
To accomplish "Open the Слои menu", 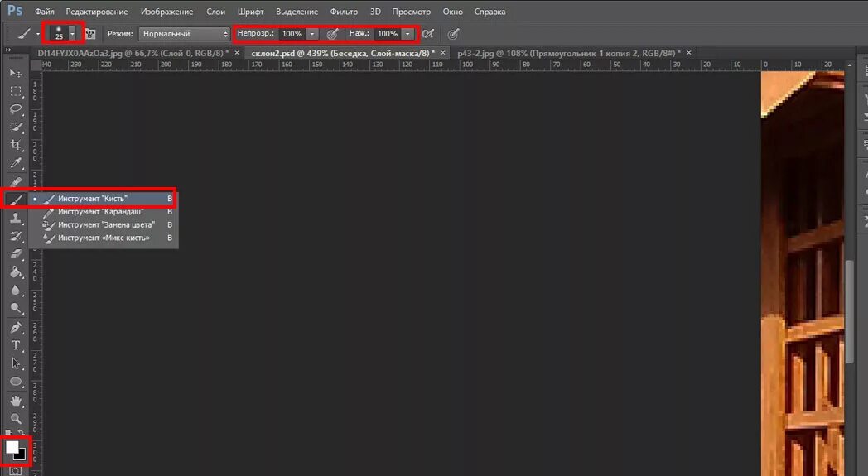I will (x=215, y=12).
